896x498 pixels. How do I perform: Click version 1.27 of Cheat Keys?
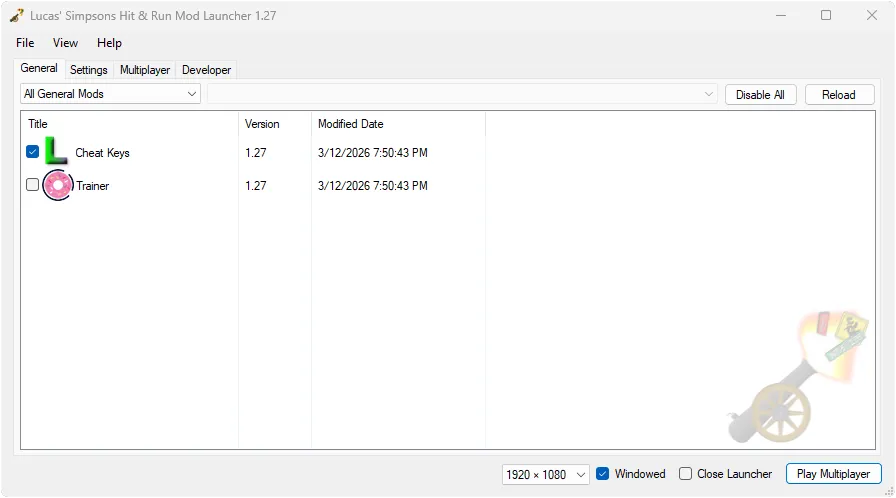255,153
